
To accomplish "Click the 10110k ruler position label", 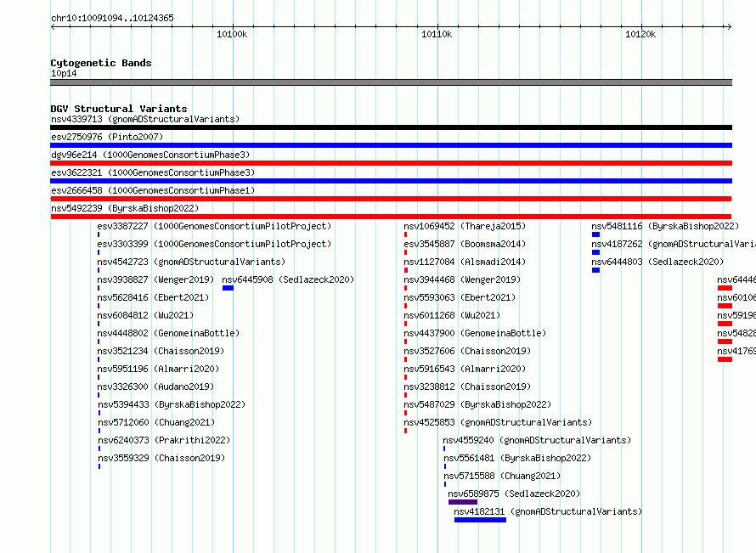I will (x=437, y=34).
